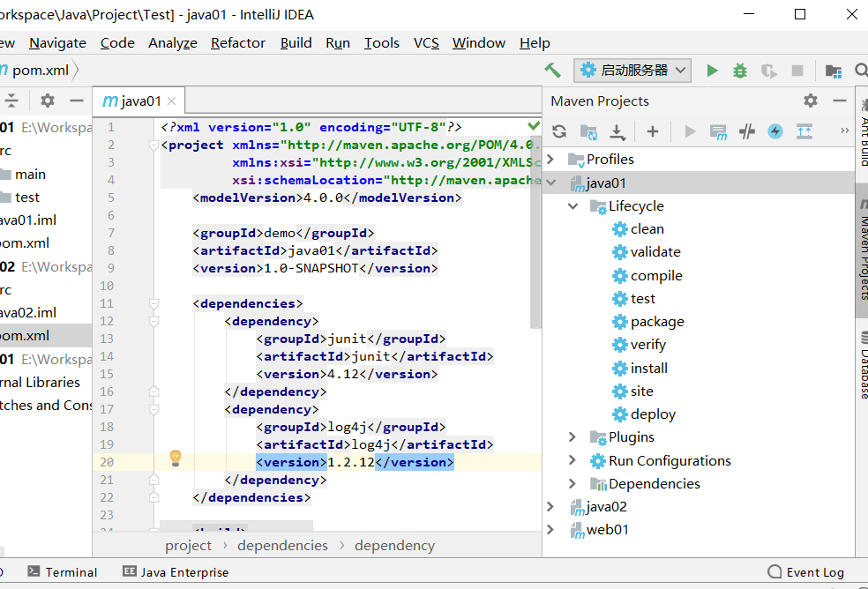Image resolution: width=868 pixels, height=589 pixels.
Task: Click the green inspection checkmark in editor
Action: pyautogui.click(x=534, y=126)
